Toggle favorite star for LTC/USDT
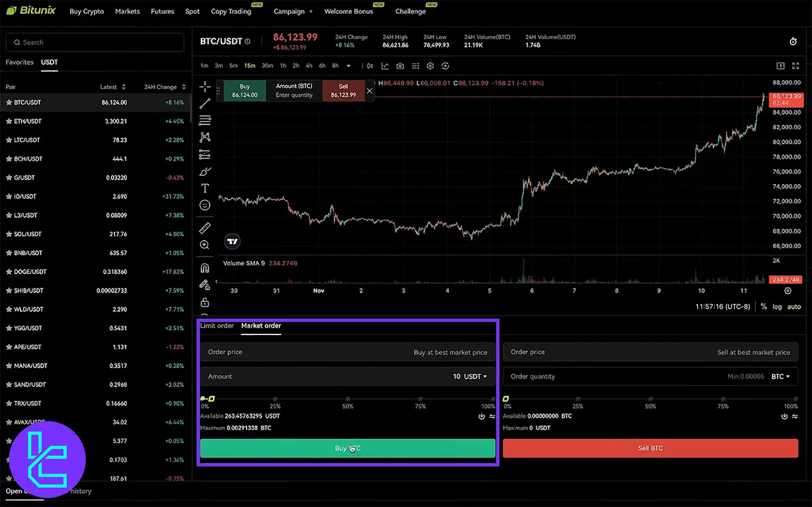 click(x=9, y=140)
